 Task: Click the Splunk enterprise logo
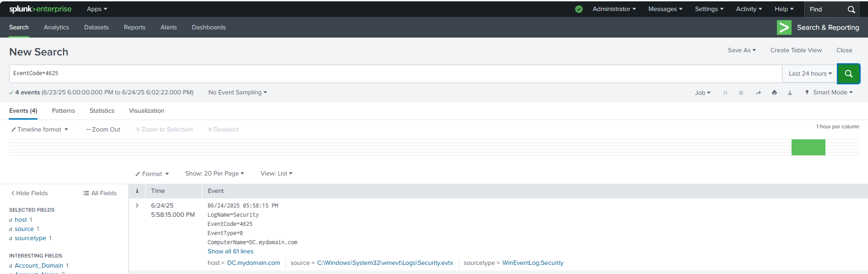point(40,9)
